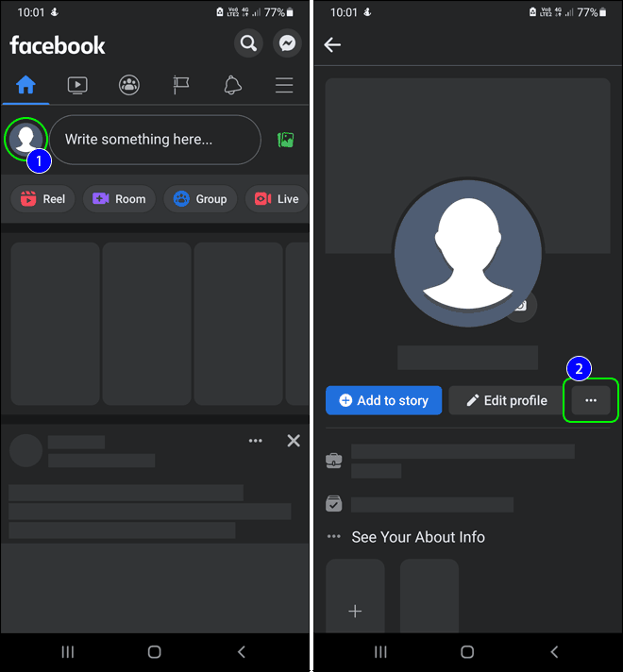Add a photo with green gallery icon
Screen dimensions: 623x672
coord(286,140)
